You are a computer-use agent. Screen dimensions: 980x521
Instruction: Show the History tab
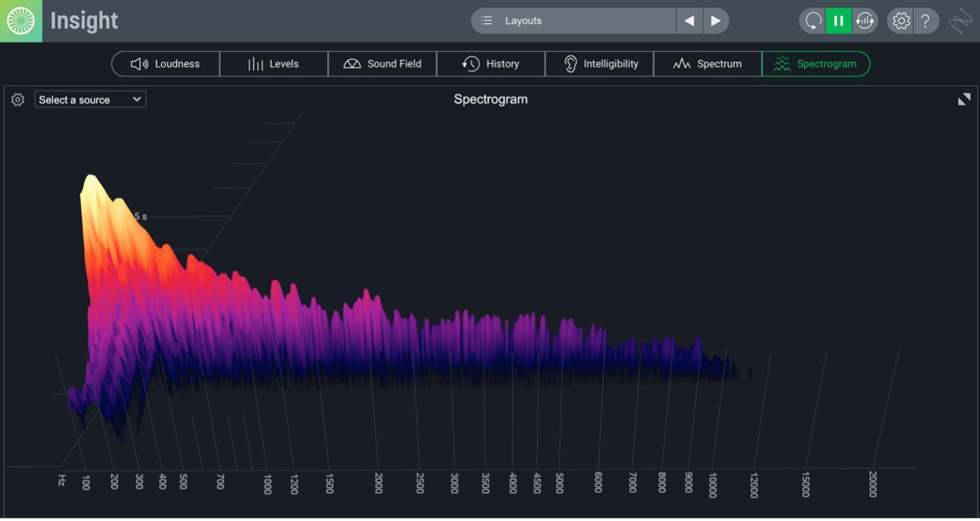(491, 64)
